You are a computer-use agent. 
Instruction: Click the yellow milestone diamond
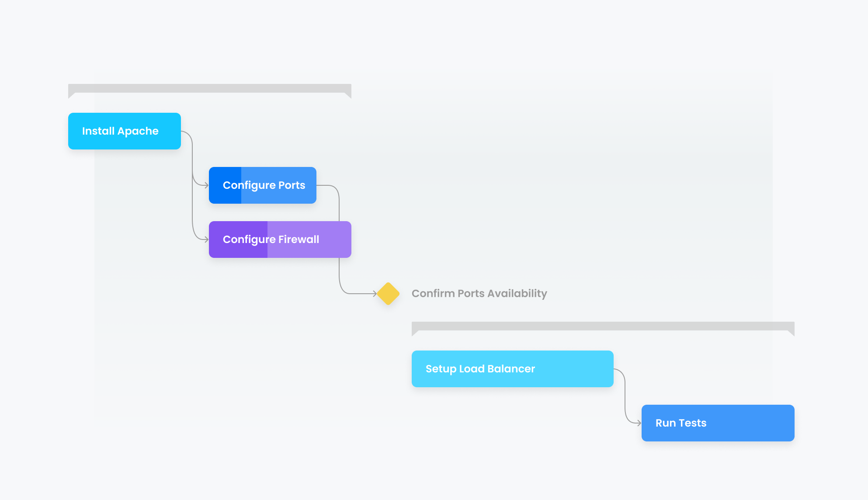click(388, 294)
